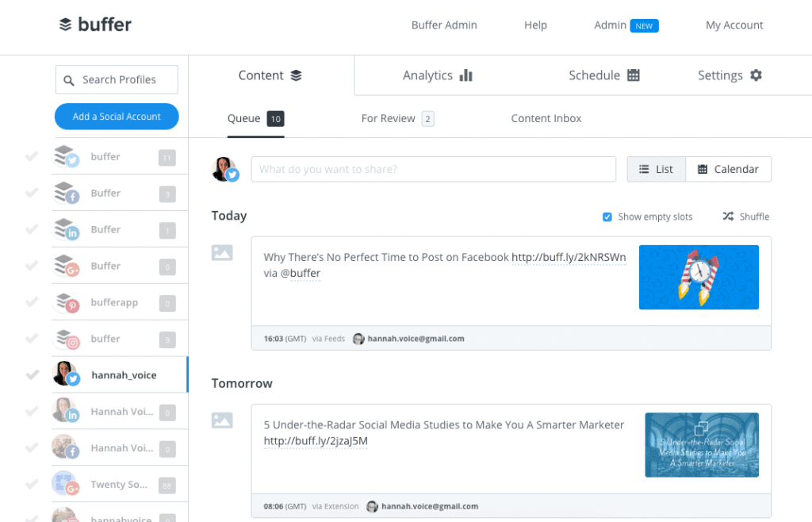Click hannah.voice@gmail.com in the 08:06 post footer
Viewport: 812px width, 522px height.
tap(430, 506)
